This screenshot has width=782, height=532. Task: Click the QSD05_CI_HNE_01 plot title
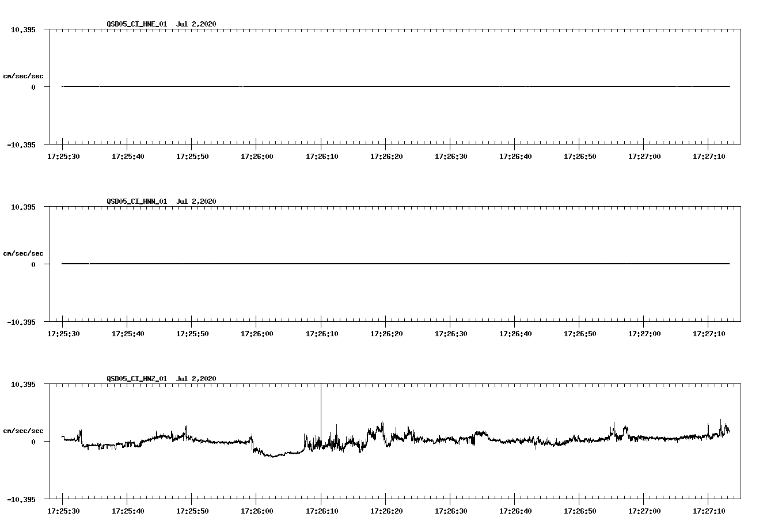coord(161,24)
